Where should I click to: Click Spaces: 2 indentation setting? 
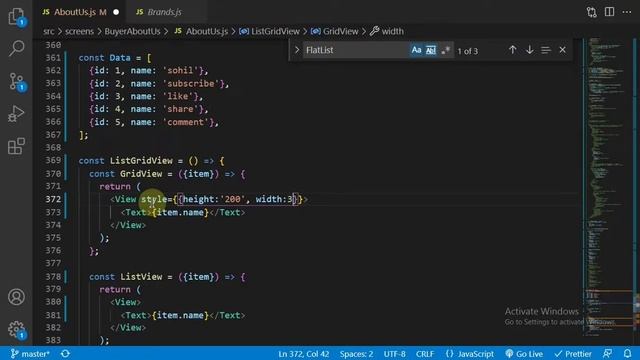click(x=356, y=354)
